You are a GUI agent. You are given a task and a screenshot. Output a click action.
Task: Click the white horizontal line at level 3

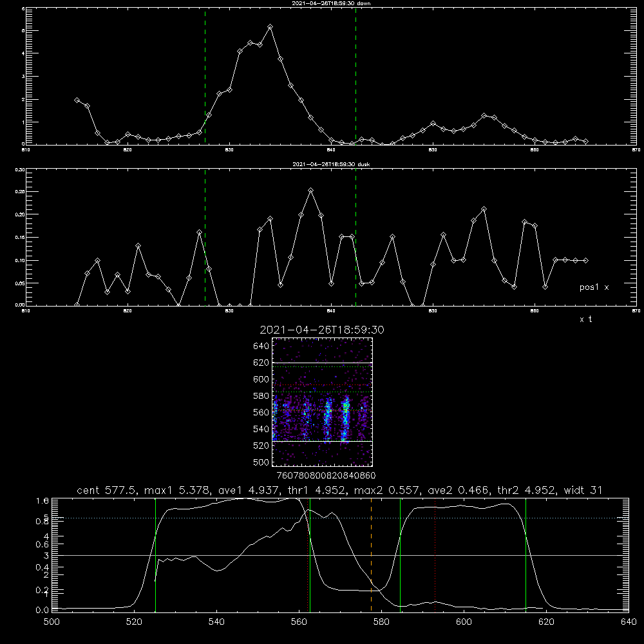point(340,555)
